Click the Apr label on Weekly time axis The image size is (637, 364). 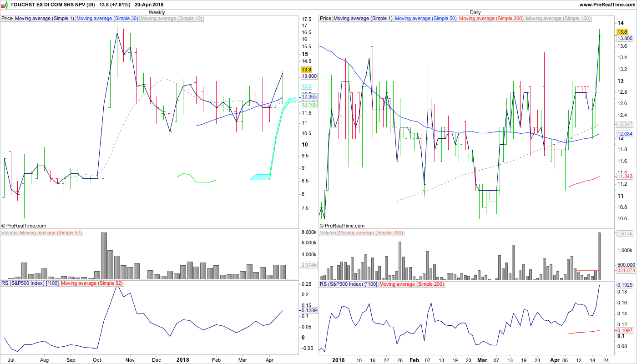(x=269, y=359)
